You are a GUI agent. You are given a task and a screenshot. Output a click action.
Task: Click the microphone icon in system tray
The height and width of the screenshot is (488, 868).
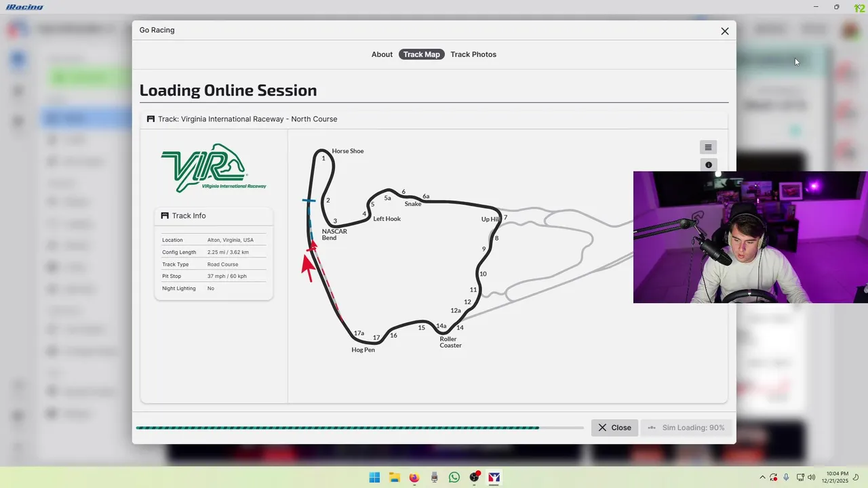coord(786,477)
